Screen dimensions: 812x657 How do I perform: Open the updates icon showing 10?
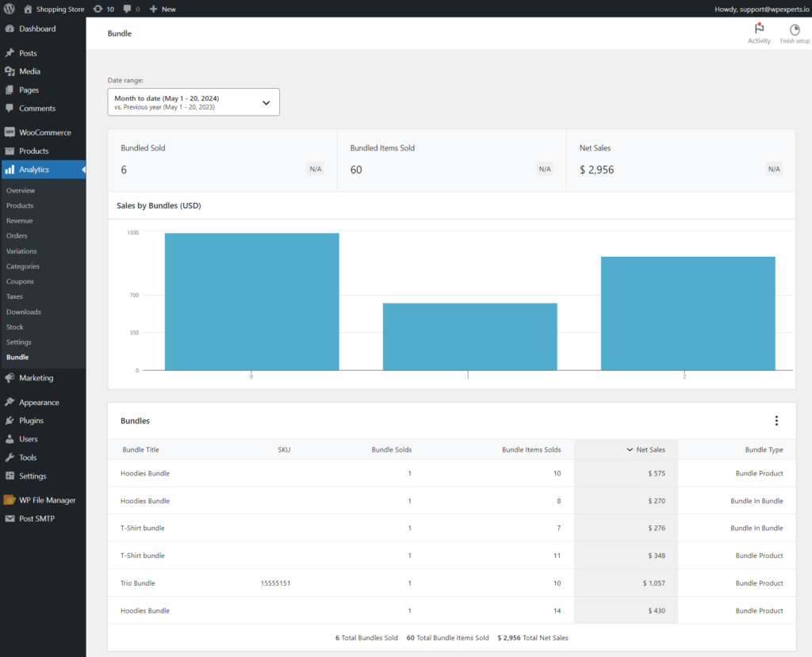click(98, 9)
